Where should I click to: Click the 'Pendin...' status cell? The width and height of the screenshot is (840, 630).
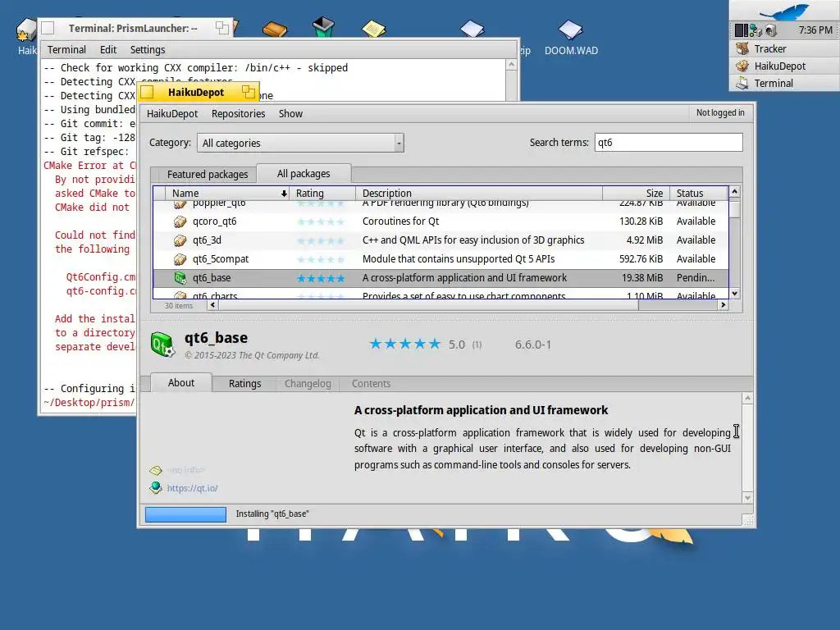coord(696,278)
